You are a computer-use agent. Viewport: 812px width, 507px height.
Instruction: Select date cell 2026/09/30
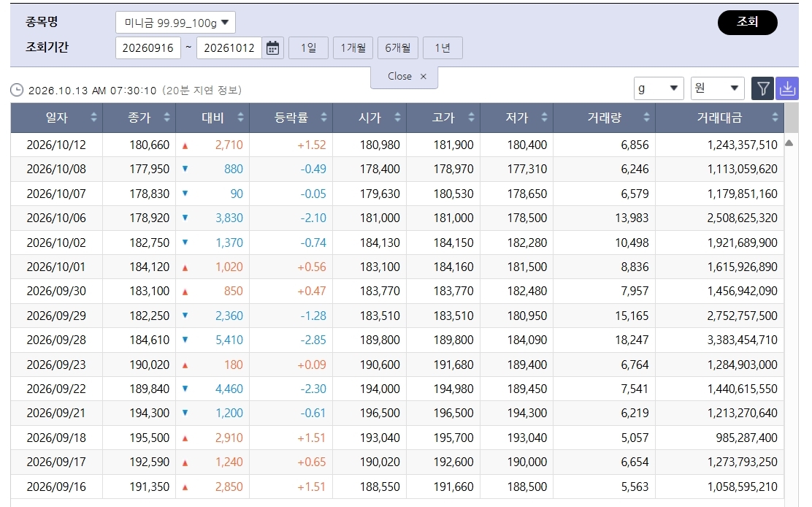(x=56, y=291)
